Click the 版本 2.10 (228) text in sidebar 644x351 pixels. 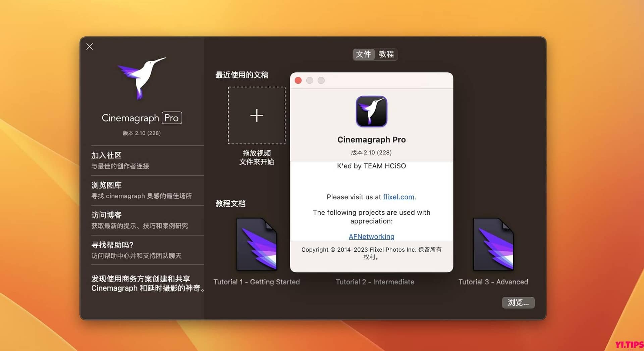(142, 133)
